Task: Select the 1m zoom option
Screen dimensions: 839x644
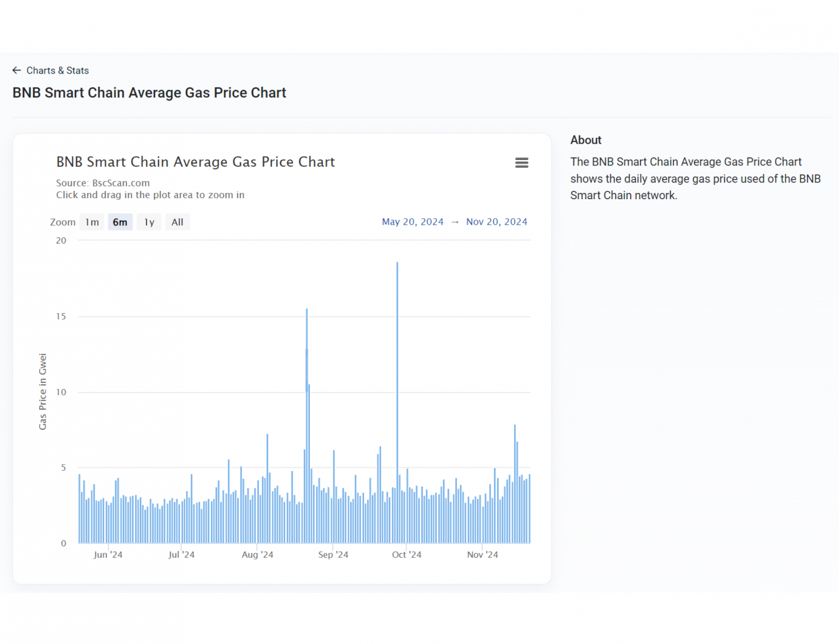Action: [92, 222]
